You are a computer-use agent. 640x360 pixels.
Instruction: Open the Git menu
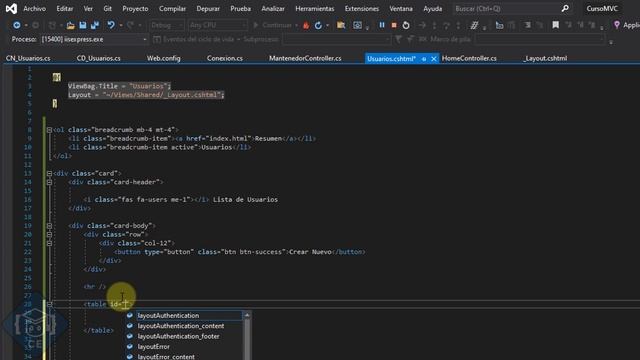click(x=108, y=9)
